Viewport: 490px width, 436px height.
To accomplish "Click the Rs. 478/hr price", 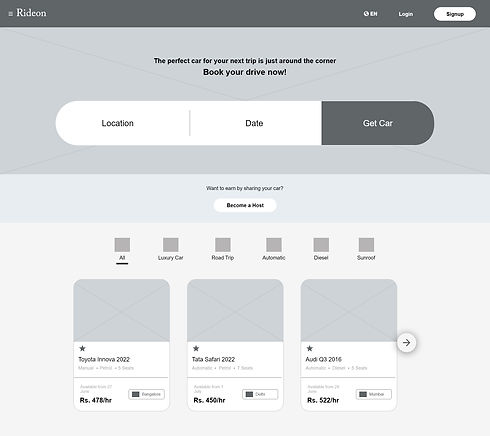I will pos(96,400).
